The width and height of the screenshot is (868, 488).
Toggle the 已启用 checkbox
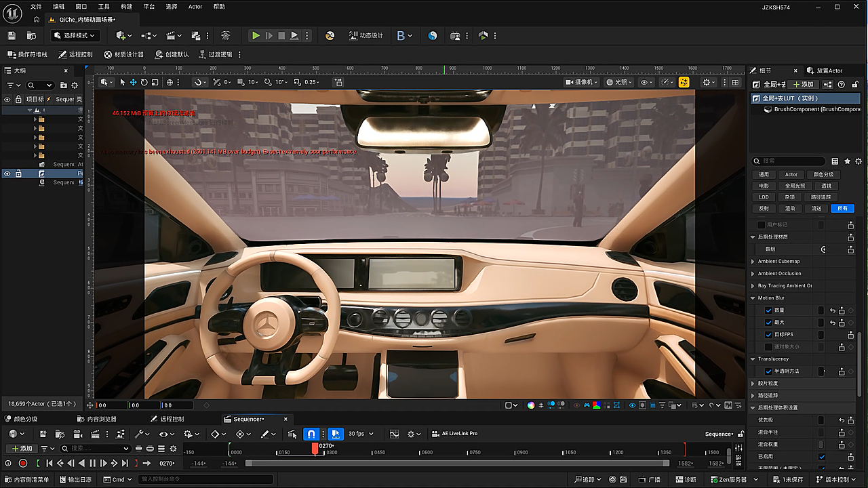click(x=822, y=457)
